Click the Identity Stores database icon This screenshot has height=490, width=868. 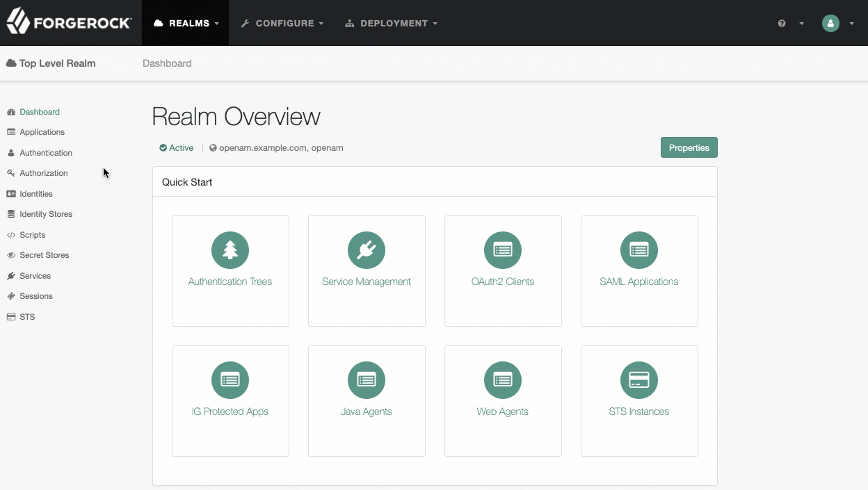coord(11,214)
